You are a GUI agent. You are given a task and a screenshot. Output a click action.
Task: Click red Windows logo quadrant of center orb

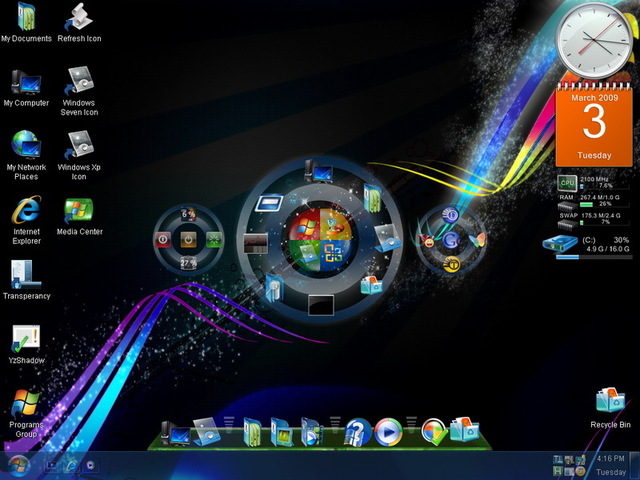pyautogui.click(x=304, y=225)
